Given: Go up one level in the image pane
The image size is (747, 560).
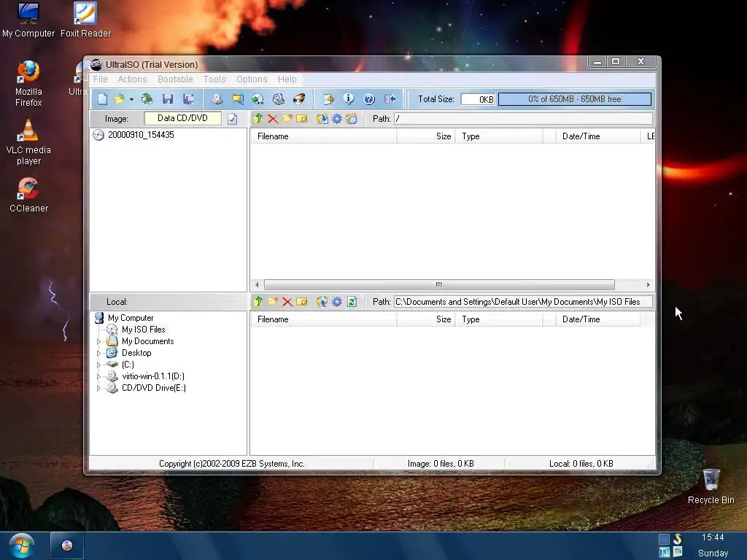Looking at the screenshot, I should pyautogui.click(x=258, y=119).
